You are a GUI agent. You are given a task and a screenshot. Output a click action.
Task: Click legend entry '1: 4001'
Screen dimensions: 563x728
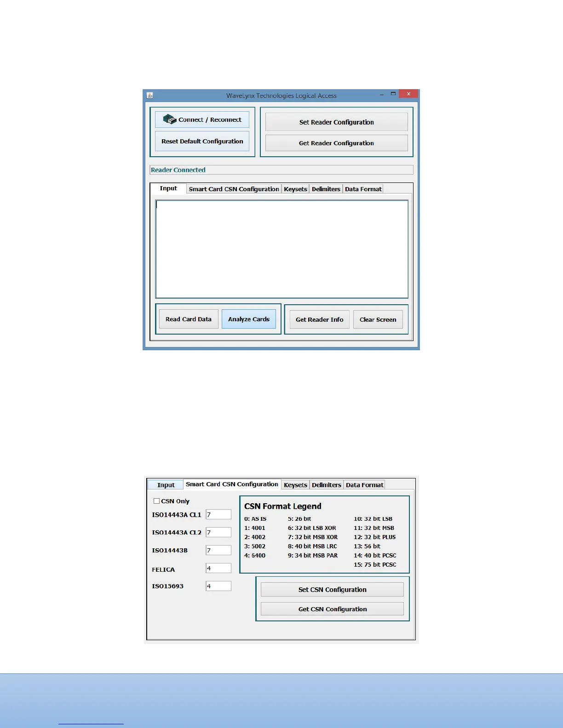click(x=255, y=528)
